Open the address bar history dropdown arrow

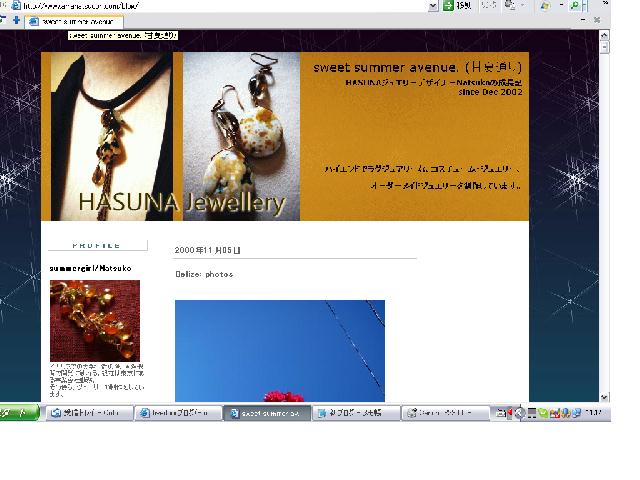[433, 6]
